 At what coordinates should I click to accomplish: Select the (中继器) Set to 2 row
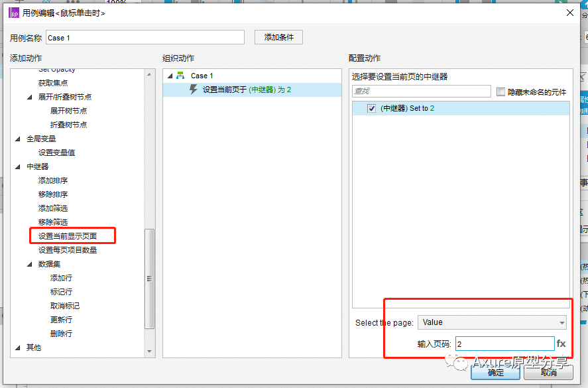coord(461,109)
